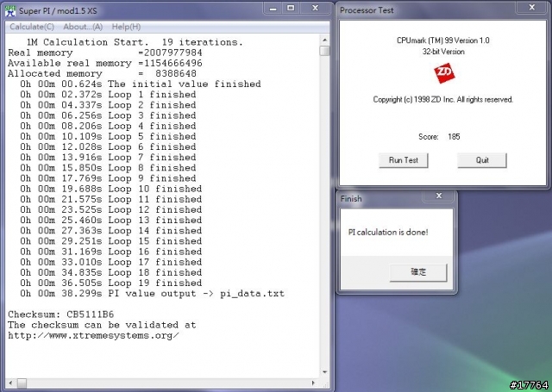The width and height of the screenshot is (552, 392).
Task: Click the horizontal scrollbar thumb
Action: (x=22, y=383)
